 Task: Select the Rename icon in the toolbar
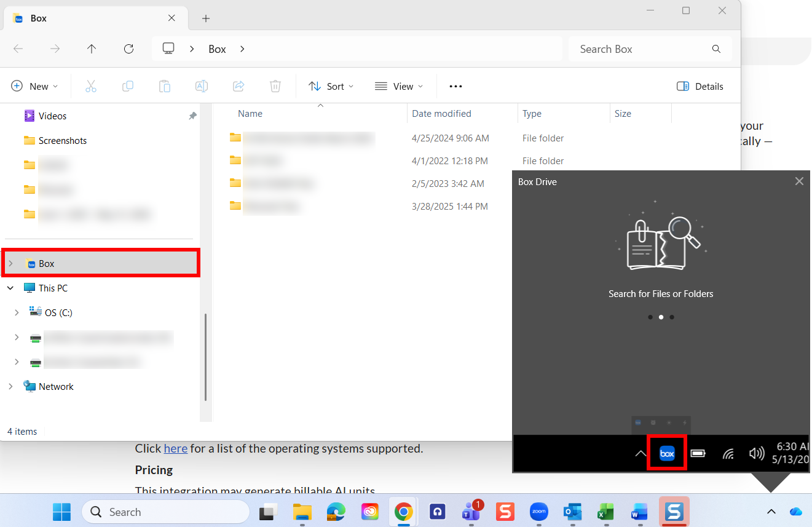click(202, 86)
